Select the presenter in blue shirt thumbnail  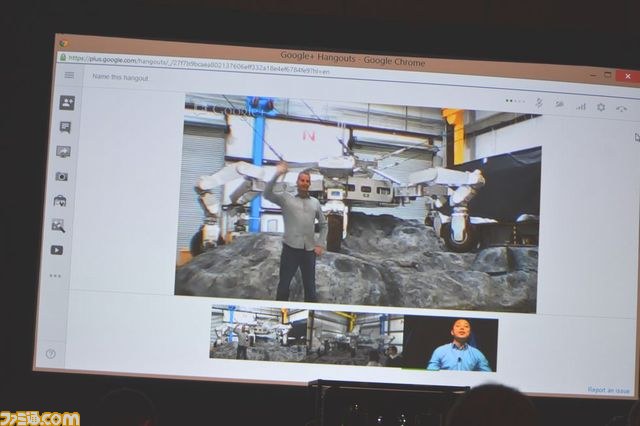tap(450, 343)
